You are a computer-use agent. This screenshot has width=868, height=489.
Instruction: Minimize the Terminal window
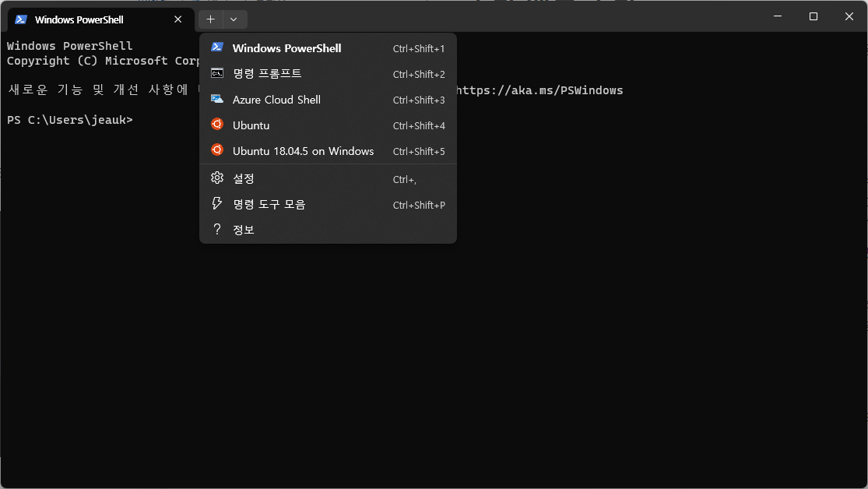(778, 16)
